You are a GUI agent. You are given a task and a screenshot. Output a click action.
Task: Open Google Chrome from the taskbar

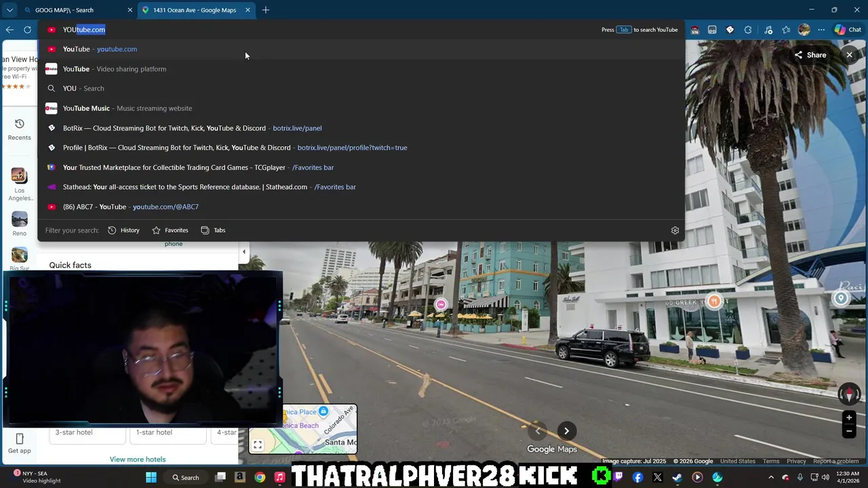(260, 477)
